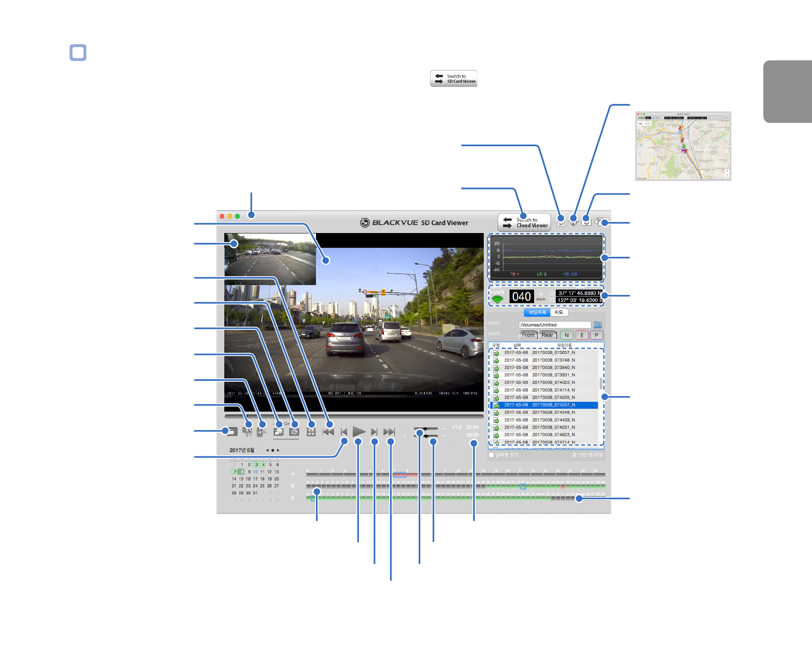Toggle the Rear camera filter

coord(547,335)
